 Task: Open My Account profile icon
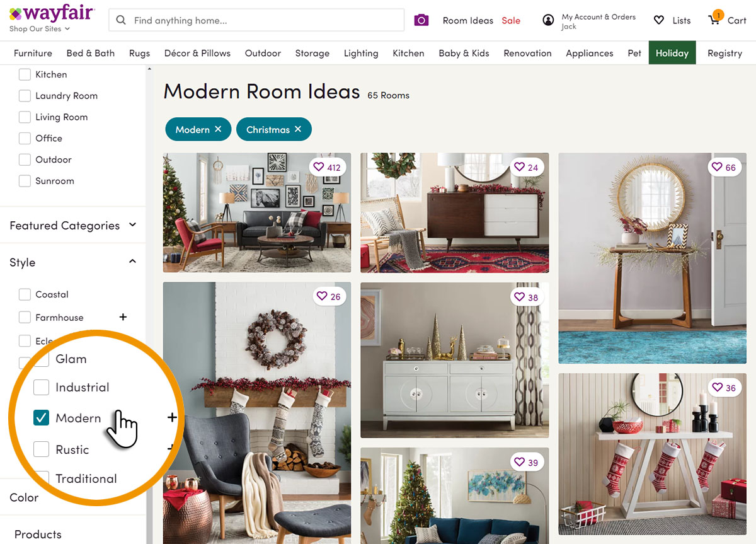point(548,20)
